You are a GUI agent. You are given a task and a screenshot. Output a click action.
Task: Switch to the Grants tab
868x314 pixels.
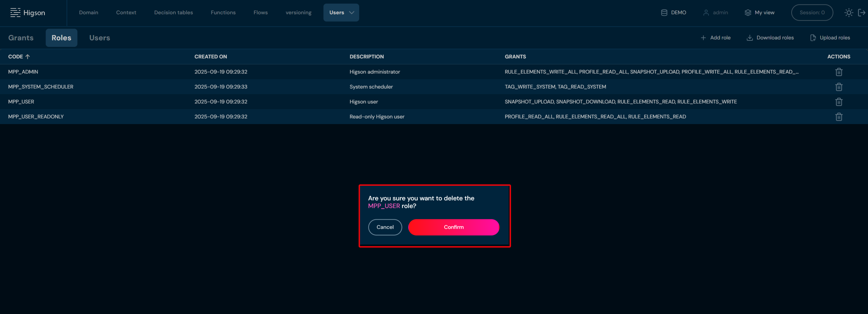coord(21,38)
